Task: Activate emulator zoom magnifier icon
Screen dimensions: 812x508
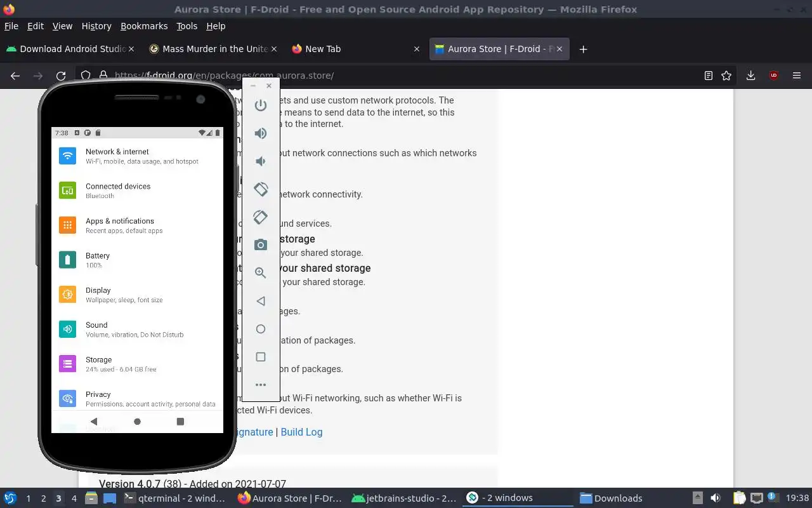Action: (x=261, y=273)
